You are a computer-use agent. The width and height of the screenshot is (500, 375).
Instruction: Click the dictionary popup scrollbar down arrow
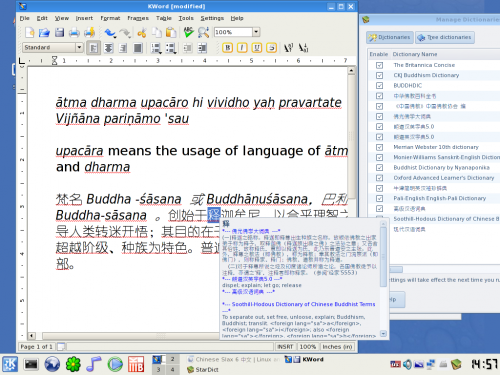383,333
